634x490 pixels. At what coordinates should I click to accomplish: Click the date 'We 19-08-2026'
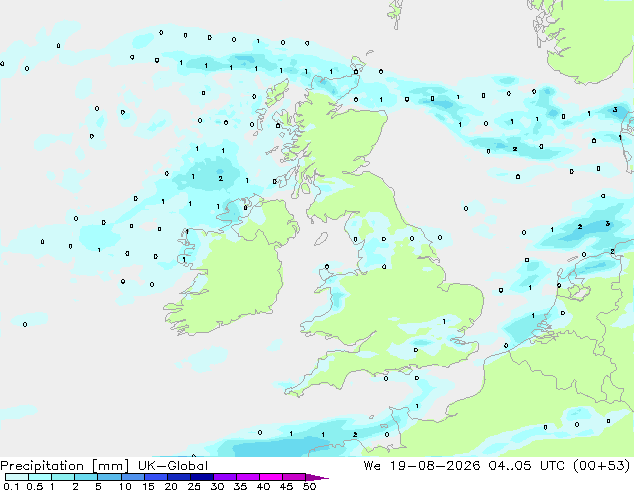click(x=422, y=466)
